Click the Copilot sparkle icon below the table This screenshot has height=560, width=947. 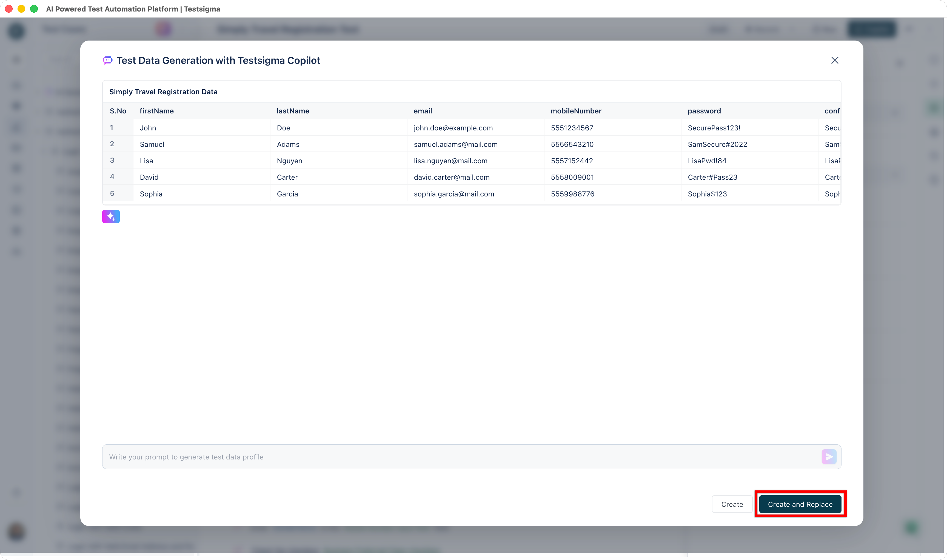point(111,217)
